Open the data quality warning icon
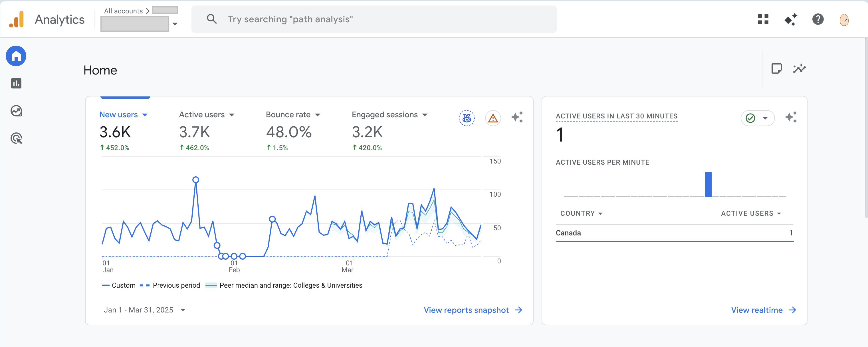This screenshot has width=868, height=347. [x=492, y=118]
